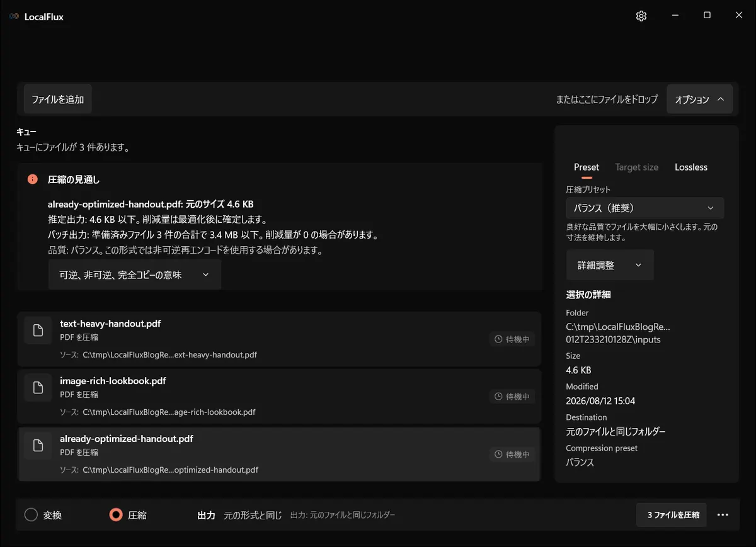The height and width of the screenshot is (547, 756).
Task: Expand the 詳細調整 section
Action: (610, 265)
